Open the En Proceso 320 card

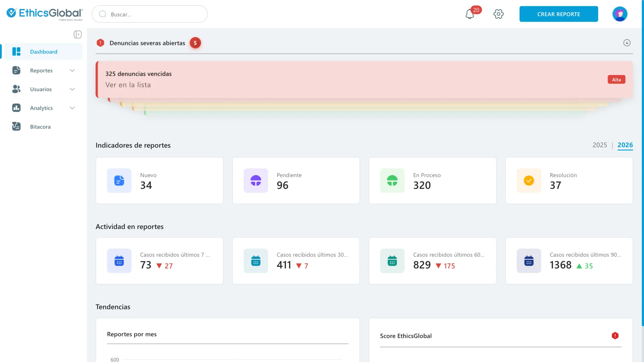pos(433,180)
